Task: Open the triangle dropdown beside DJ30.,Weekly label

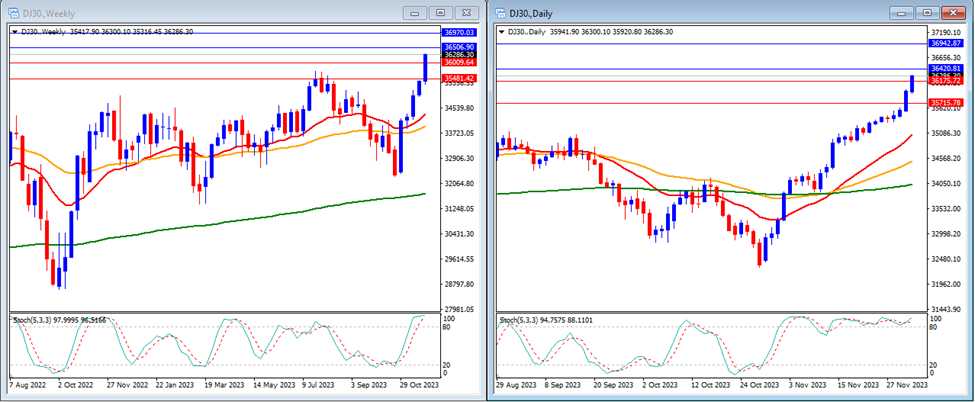Action: click(x=15, y=32)
